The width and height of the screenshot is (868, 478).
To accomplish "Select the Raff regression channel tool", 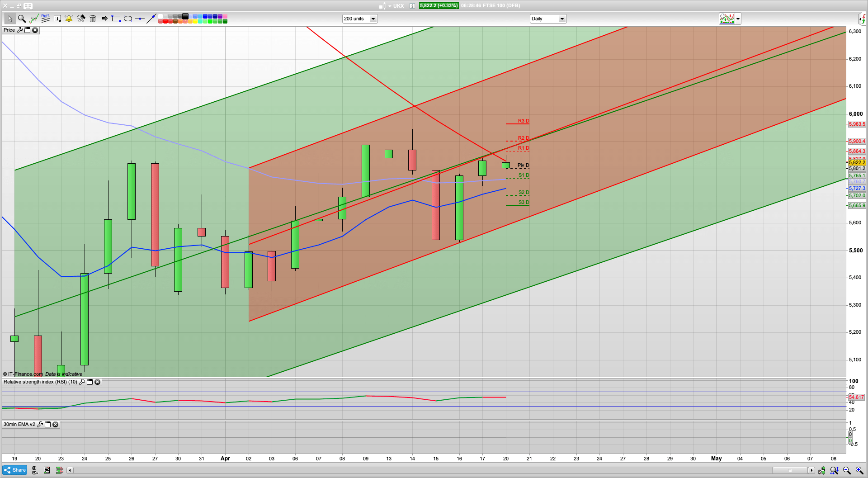I will pos(45,19).
